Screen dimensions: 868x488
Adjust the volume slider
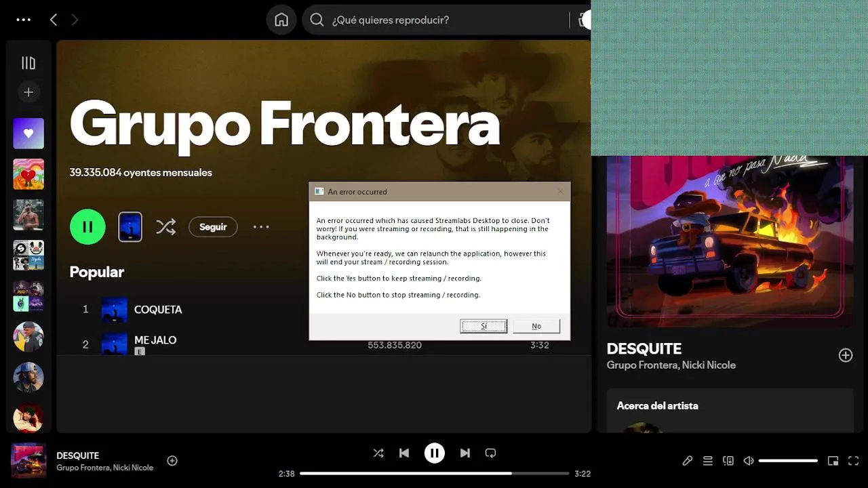point(788,461)
